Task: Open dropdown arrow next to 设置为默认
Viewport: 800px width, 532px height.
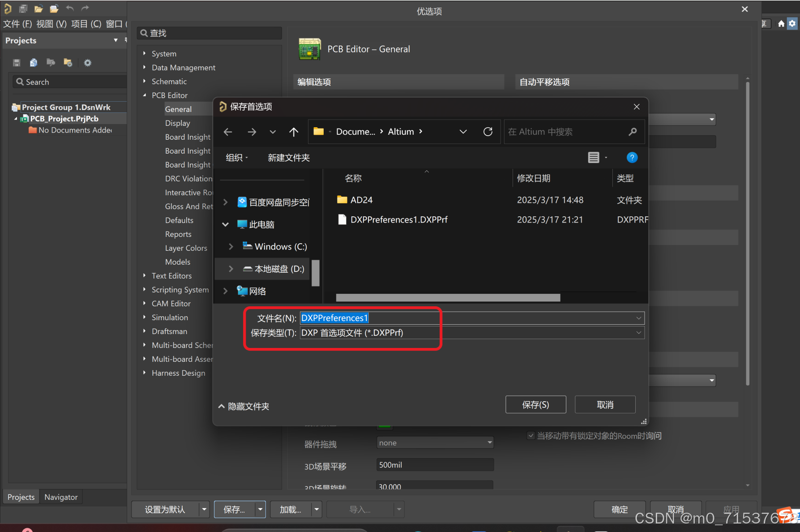Action: [x=204, y=510]
